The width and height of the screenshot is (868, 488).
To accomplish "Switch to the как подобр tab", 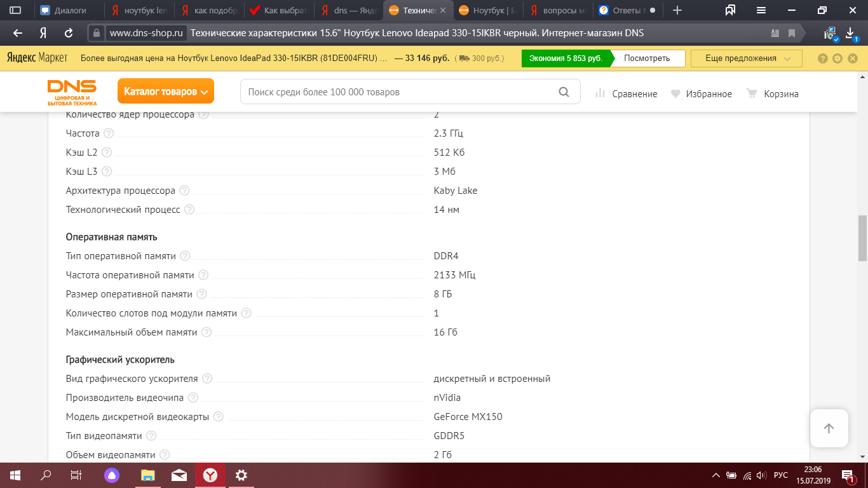I will coord(210,10).
